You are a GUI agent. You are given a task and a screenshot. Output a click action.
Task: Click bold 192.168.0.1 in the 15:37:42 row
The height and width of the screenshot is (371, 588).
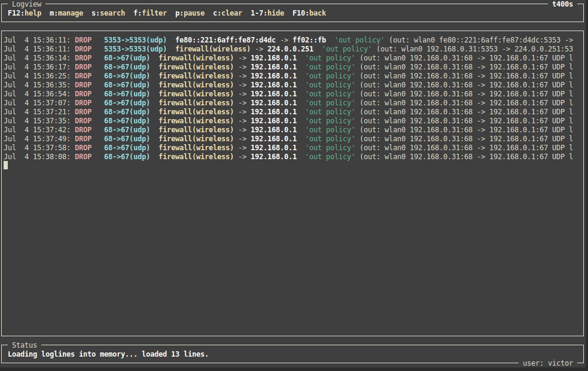pos(274,130)
